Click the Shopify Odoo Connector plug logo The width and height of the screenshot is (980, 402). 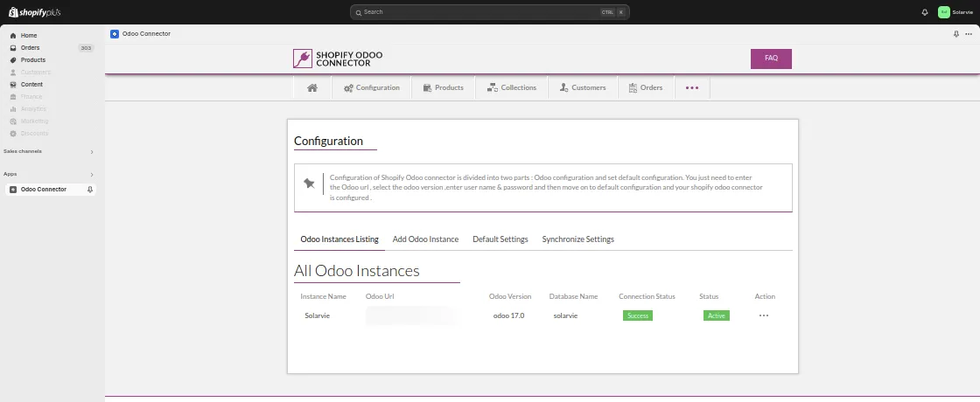pyautogui.click(x=303, y=59)
